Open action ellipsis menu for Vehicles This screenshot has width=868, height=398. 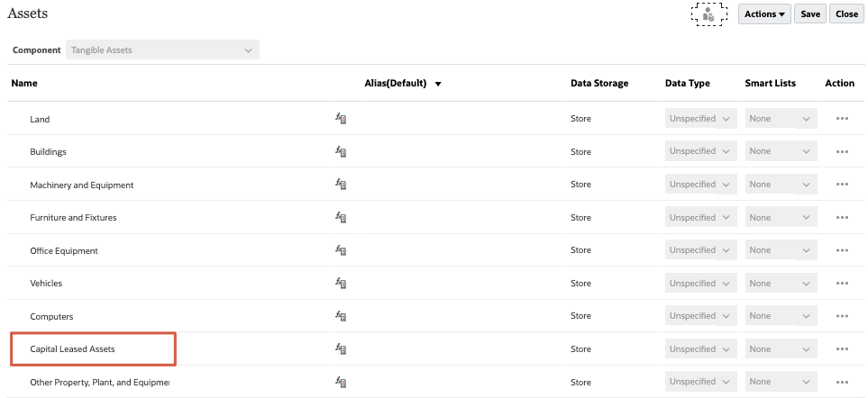[842, 284]
